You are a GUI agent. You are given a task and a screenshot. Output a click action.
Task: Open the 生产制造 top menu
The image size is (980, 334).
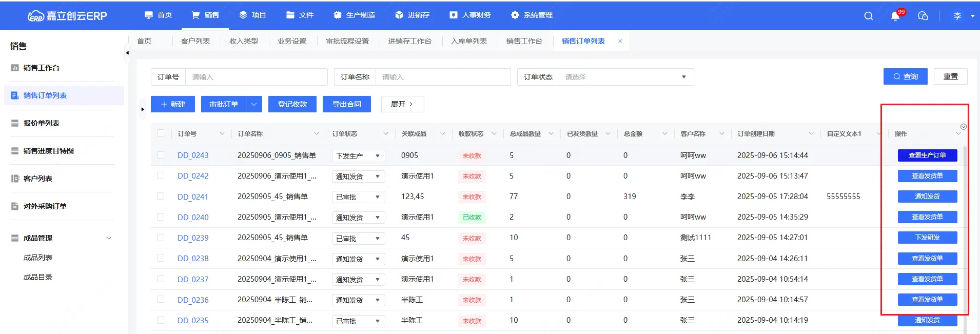(355, 15)
